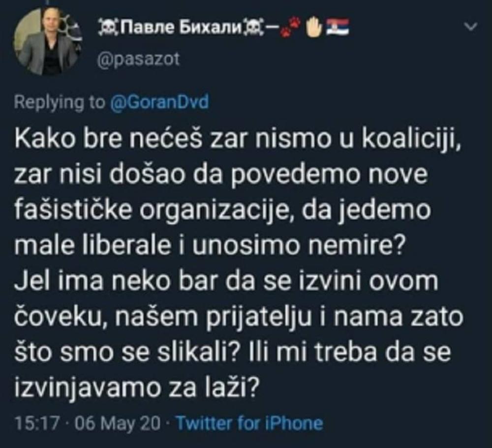Viewport: 492px width, 448px height.
Task: Open the @pasazot handle
Action: pyautogui.click(x=138, y=60)
